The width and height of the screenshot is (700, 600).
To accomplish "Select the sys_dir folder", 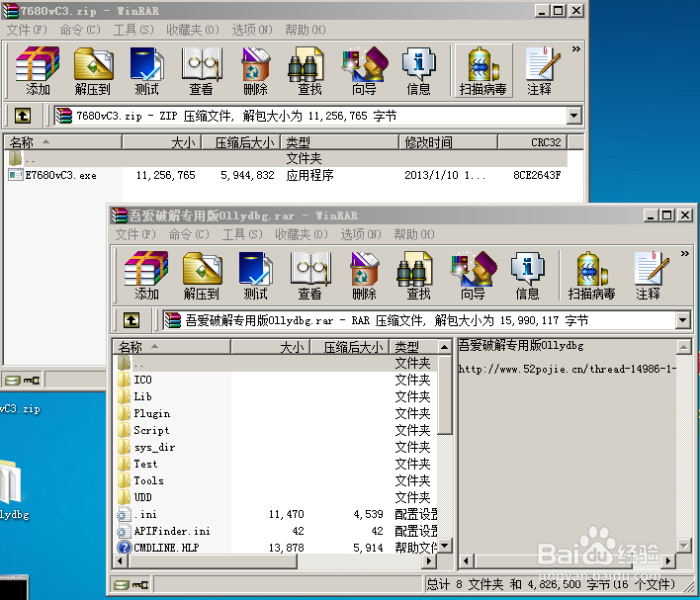I will point(146,447).
